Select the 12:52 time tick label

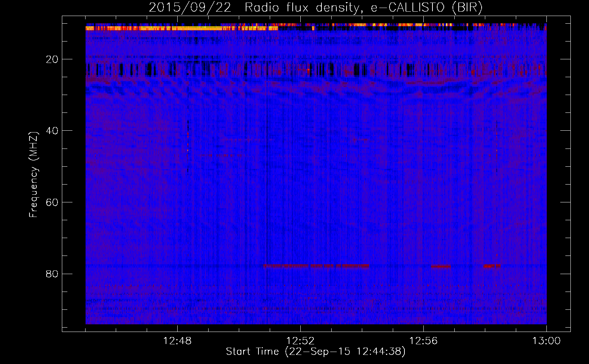pos(300,341)
